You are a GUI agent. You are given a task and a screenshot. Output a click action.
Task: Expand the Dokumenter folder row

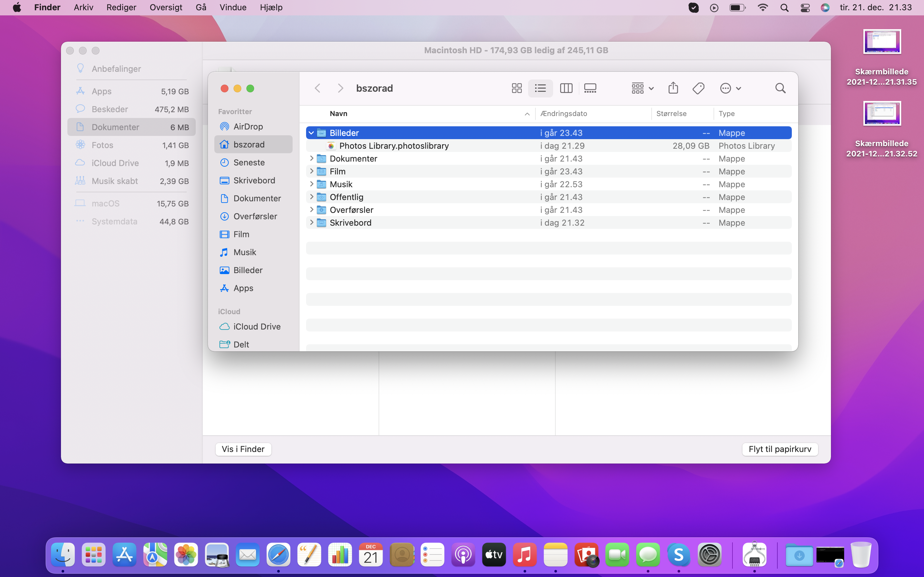(x=311, y=158)
